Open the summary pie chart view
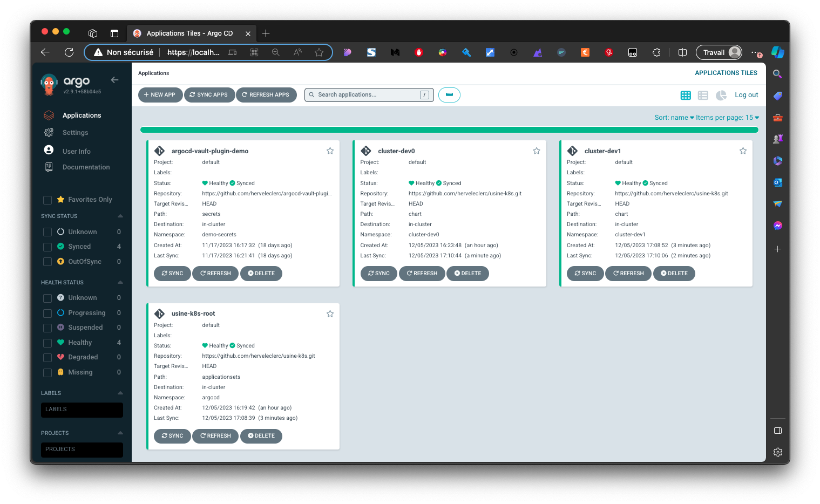Screen dimensions: 820x504 (x=721, y=96)
